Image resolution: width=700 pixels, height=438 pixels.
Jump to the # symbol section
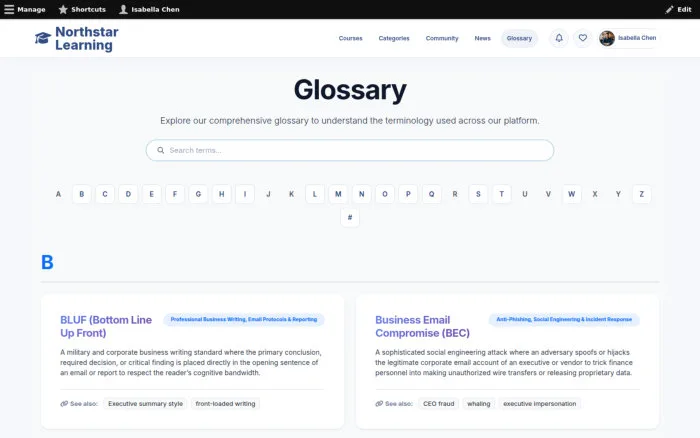coord(350,217)
